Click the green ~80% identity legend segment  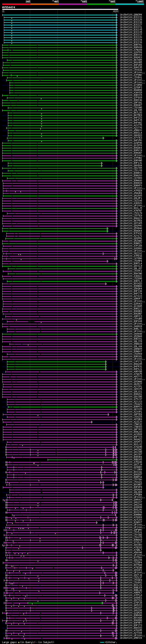pos(101,4)
